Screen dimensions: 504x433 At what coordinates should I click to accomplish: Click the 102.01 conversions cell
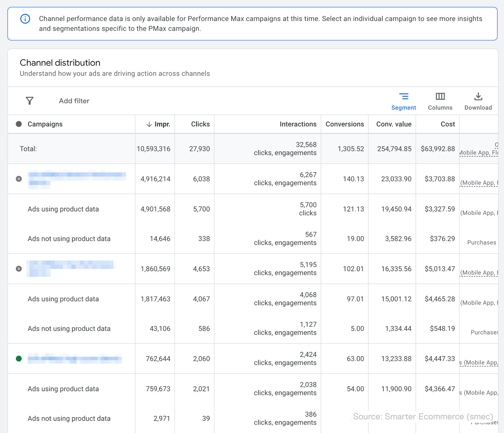[x=353, y=269]
